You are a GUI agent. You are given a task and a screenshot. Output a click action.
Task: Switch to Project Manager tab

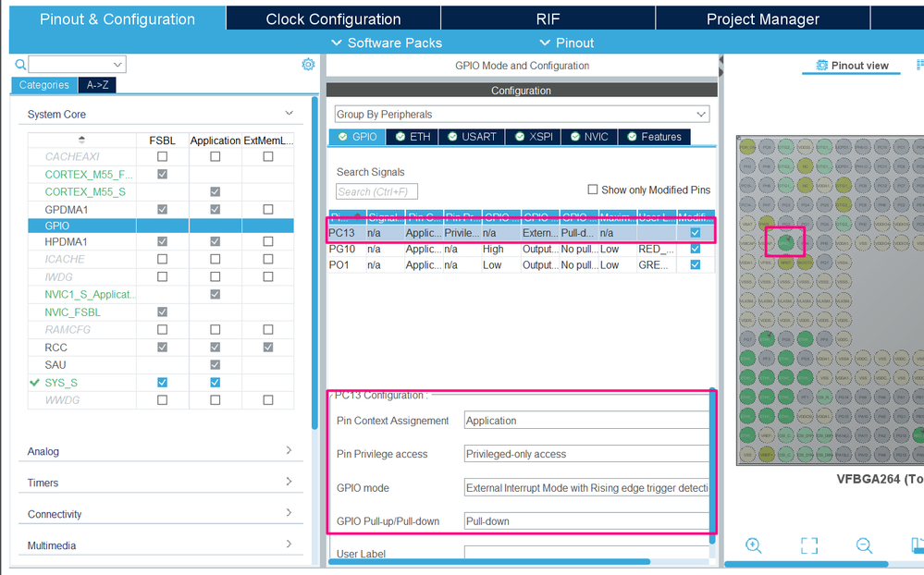(x=762, y=18)
